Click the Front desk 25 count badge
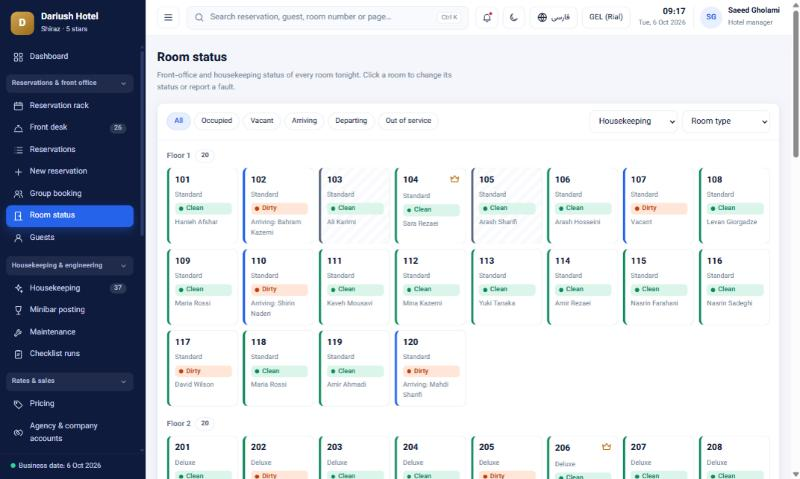This screenshot has width=800, height=479. (x=118, y=128)
